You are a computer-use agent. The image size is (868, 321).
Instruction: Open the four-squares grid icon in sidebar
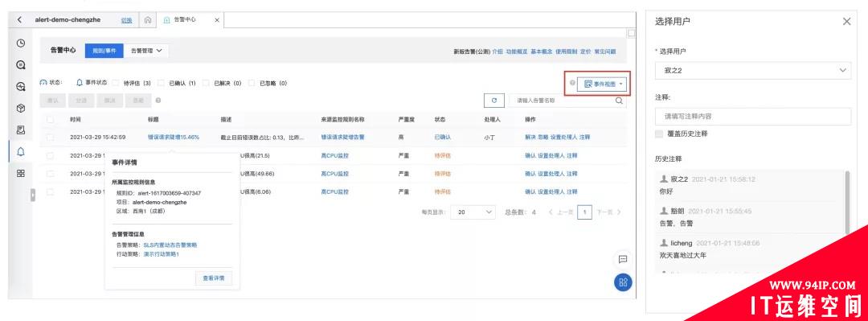[20, 173]
